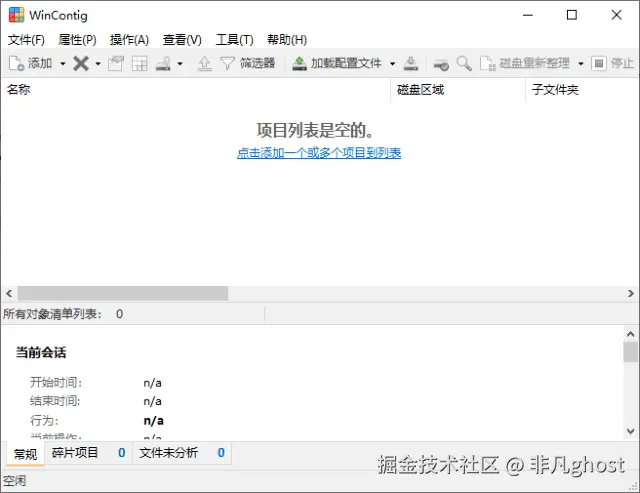Viewport: 640px width, 493px height.
Task: Click the horizontal scrollbar thumb
Action: click(123, 293)
